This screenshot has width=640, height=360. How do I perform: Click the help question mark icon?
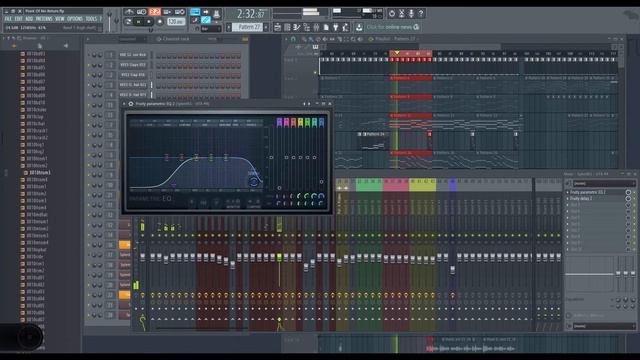421,13
